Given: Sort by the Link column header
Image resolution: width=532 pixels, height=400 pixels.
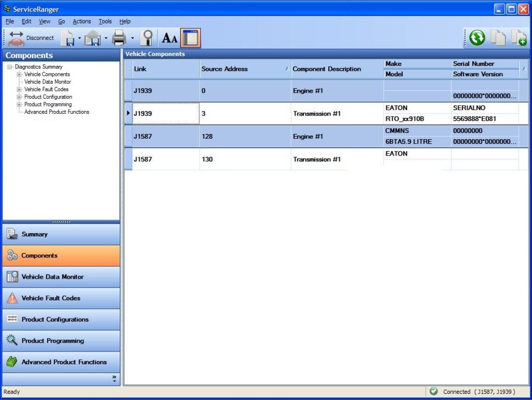Looking at the screenshot, I should pyautogui.click(x=166, y=69).
